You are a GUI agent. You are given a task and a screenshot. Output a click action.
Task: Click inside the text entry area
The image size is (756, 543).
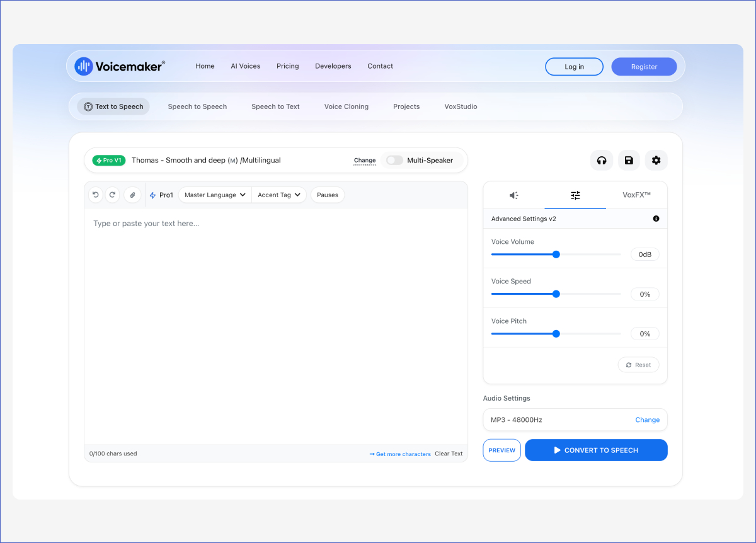pyautogui.click(x=276, y=326)
